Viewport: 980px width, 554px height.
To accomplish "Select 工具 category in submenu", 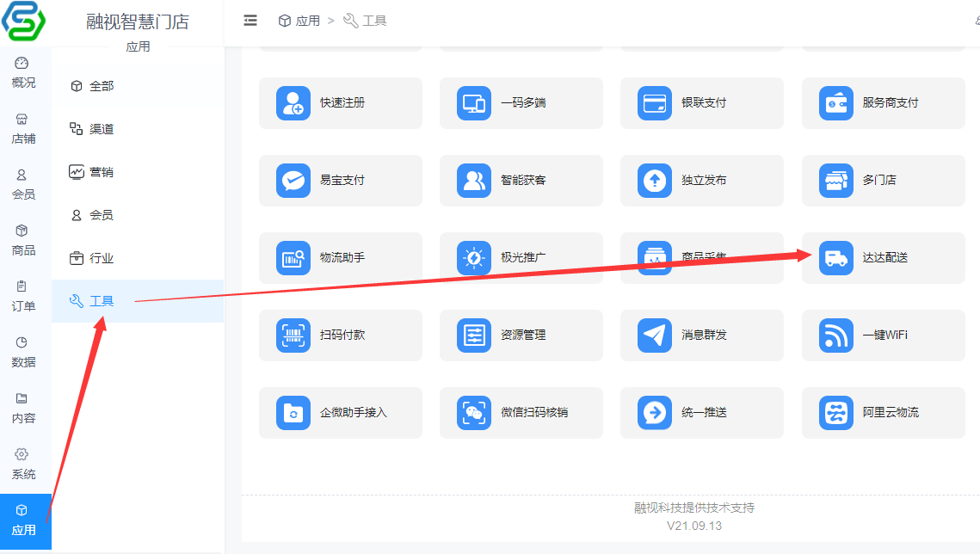I will [138, 301].
